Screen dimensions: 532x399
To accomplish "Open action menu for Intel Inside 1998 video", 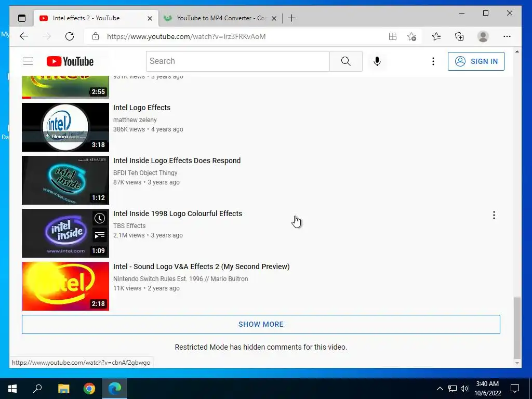I will point(494,215).
